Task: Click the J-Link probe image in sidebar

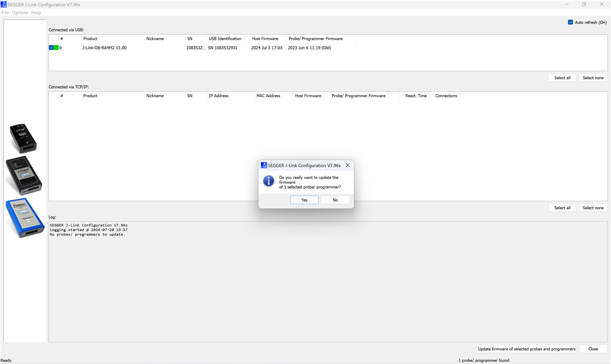Action: pos(23,138)
